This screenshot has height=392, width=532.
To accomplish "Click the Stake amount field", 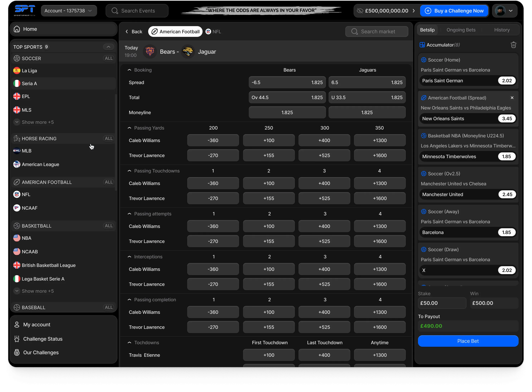I will [442, 303].
